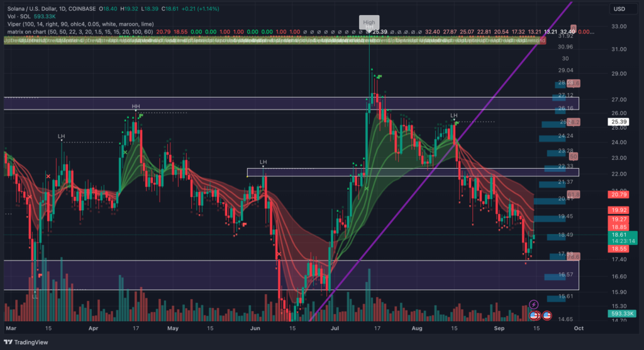Click the Aug label on time axis
This screenshot has height=350, width=644.
click(x=417, y=328)
